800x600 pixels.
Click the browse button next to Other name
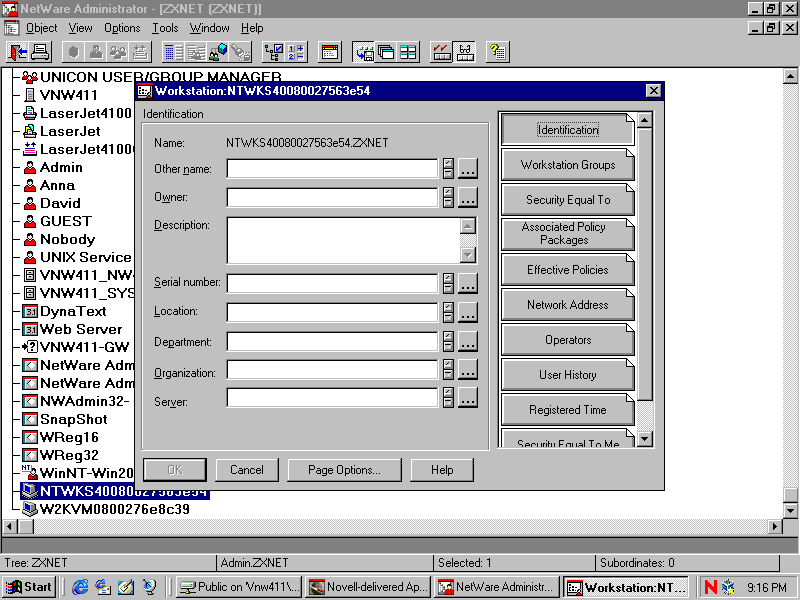click(468, 168)
